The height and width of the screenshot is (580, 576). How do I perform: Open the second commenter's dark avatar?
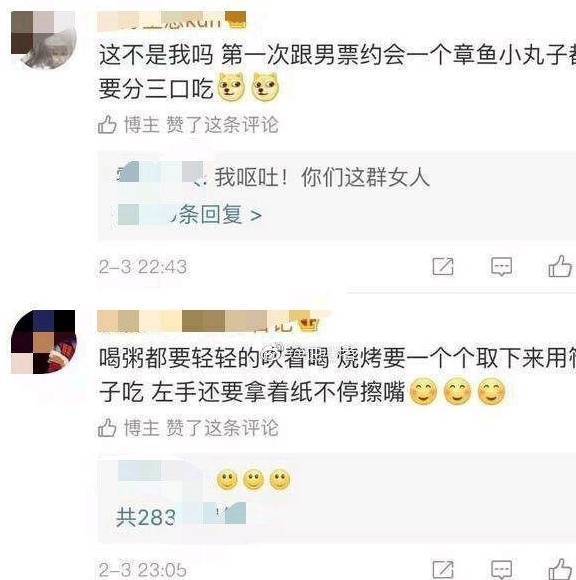click(x=43, y=342)
